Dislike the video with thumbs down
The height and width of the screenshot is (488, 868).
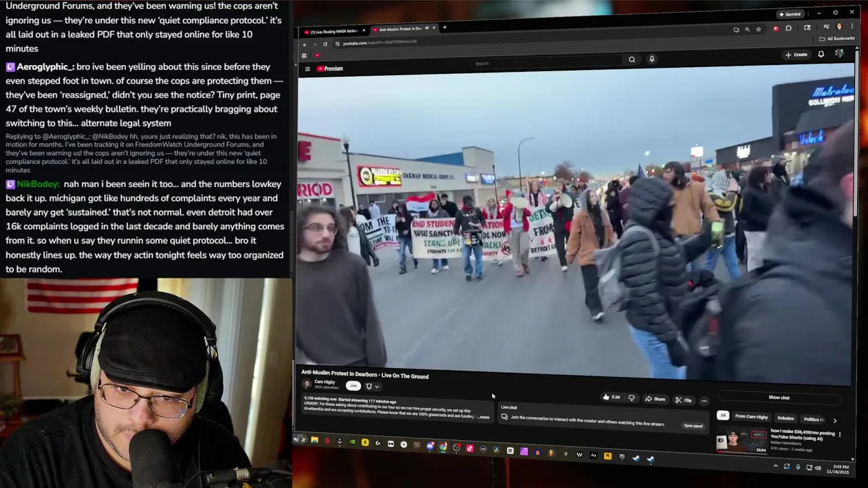click(x=631, y=398)
